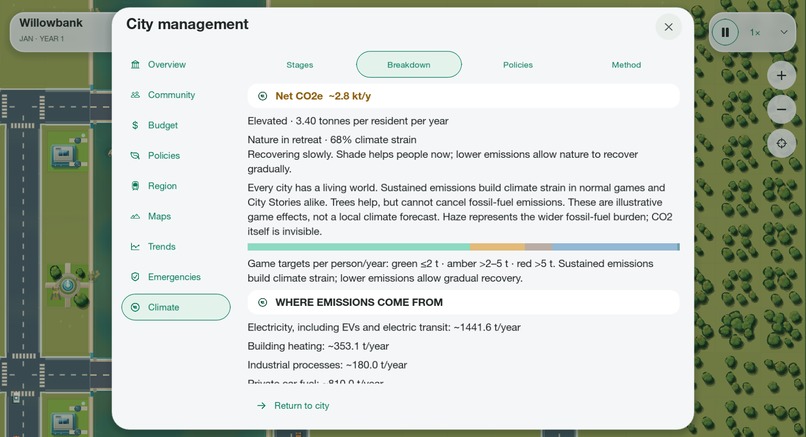This screenshot has height=437, width=806.
Task: Click the Trends chart icon
Action: point(135,247)
